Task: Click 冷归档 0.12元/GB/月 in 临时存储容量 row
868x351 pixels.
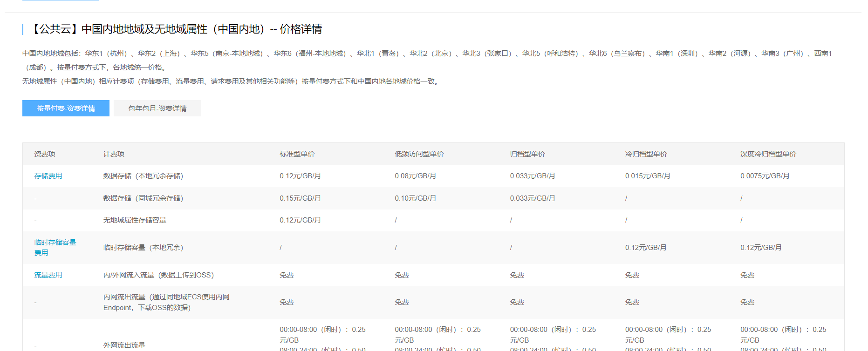Action: (x=645, y=248)
